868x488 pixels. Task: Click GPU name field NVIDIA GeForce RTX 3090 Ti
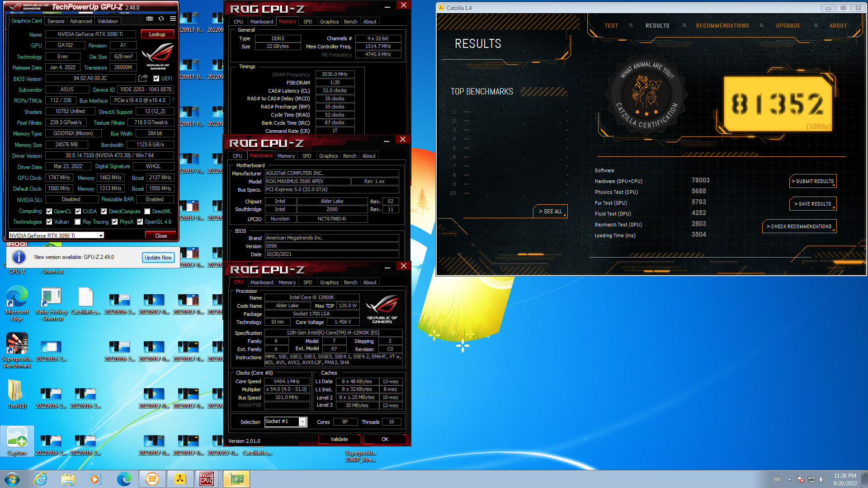pyautogui.click(x=90, y=34)
